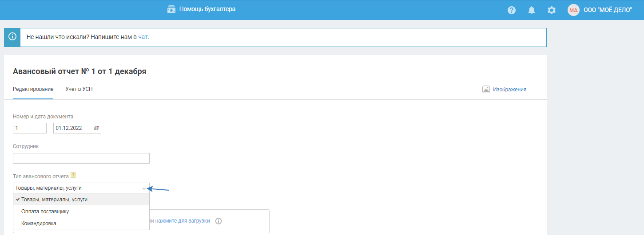Open the Редактирование tab
Screen dimensions: 644x235
pos(33,89)
